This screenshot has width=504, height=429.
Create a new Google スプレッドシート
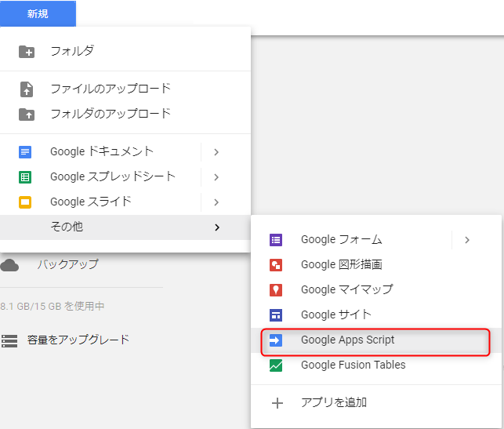(113, 176)
